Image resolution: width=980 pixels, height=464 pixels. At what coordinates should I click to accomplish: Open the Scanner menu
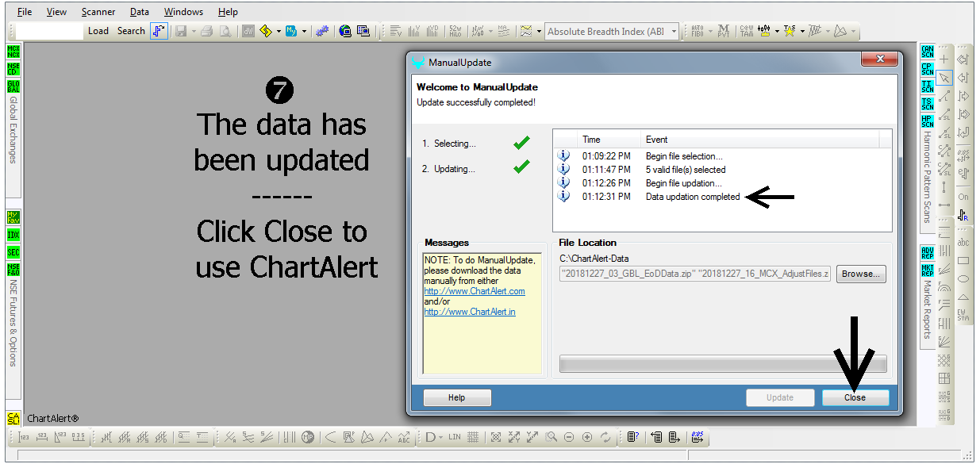click(x=98, y=12)
